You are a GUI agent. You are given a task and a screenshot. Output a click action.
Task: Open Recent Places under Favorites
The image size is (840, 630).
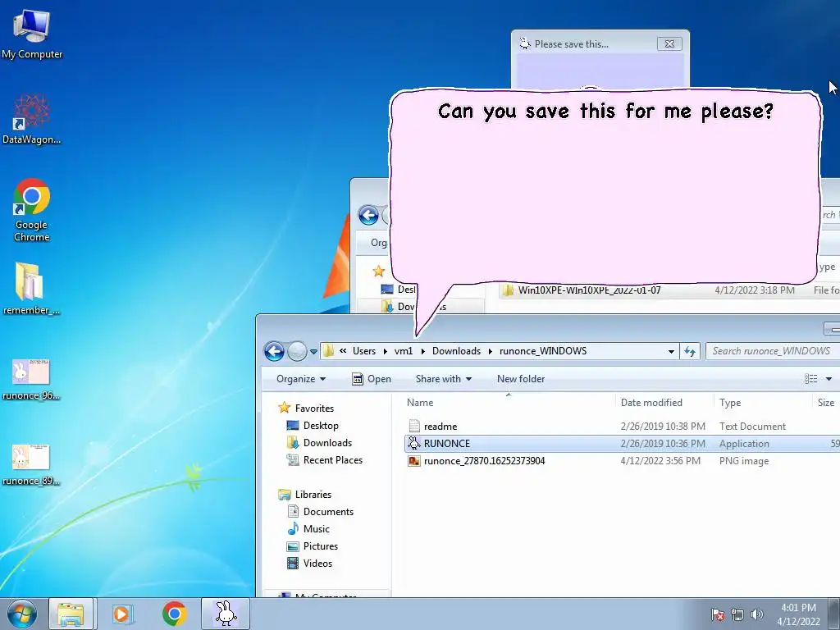pyautogui.click(x=333, y=459)
